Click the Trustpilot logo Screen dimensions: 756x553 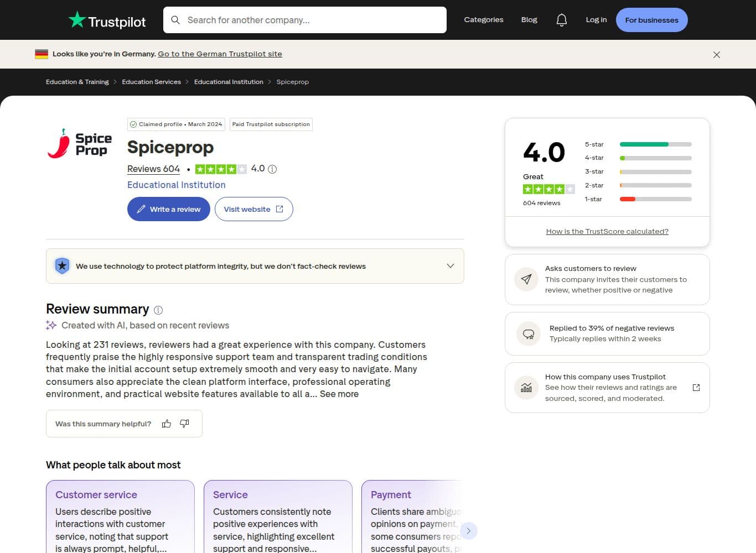(x=107, y=20)
